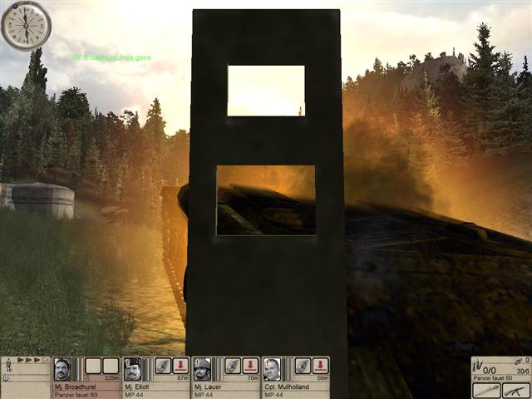Click Cpt. Mulholland's red alert exclamation mark

[x=267, y=362]
